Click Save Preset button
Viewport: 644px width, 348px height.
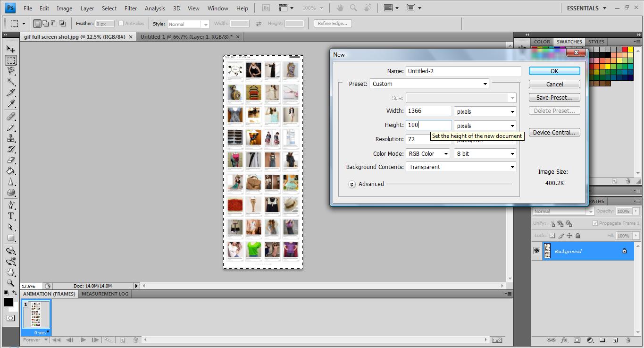click(x=554, y=97)
